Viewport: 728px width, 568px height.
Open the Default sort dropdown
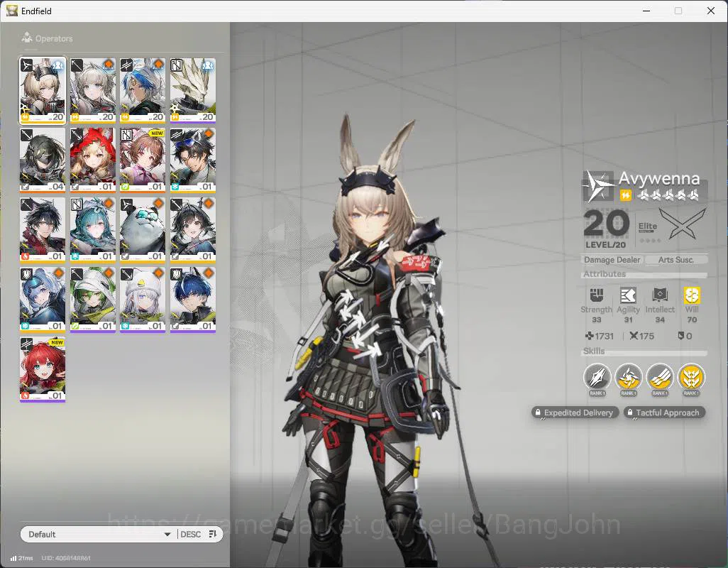(x=99, y=534)
